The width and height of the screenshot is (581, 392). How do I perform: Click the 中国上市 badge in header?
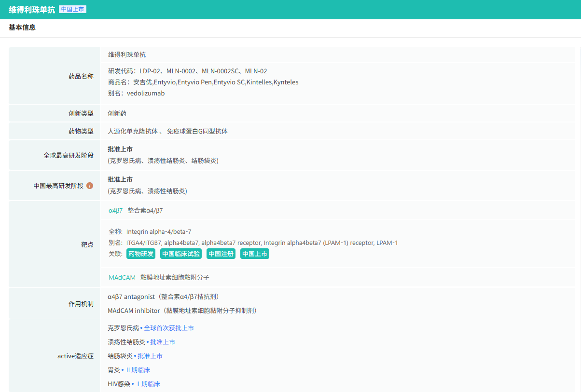point(72,9)
